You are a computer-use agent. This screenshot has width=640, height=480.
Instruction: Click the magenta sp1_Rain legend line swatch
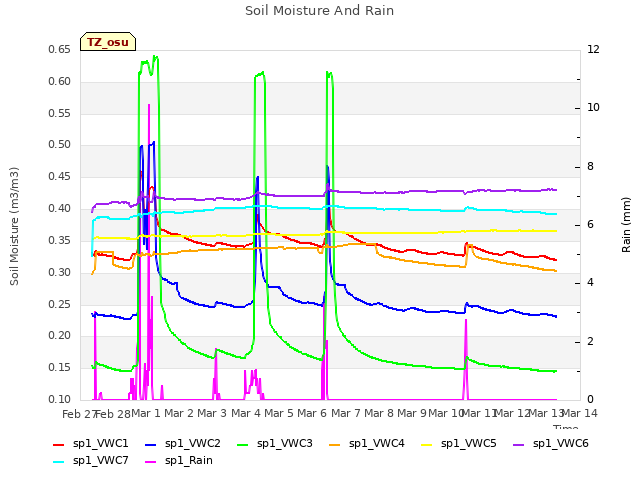point(151,462)
